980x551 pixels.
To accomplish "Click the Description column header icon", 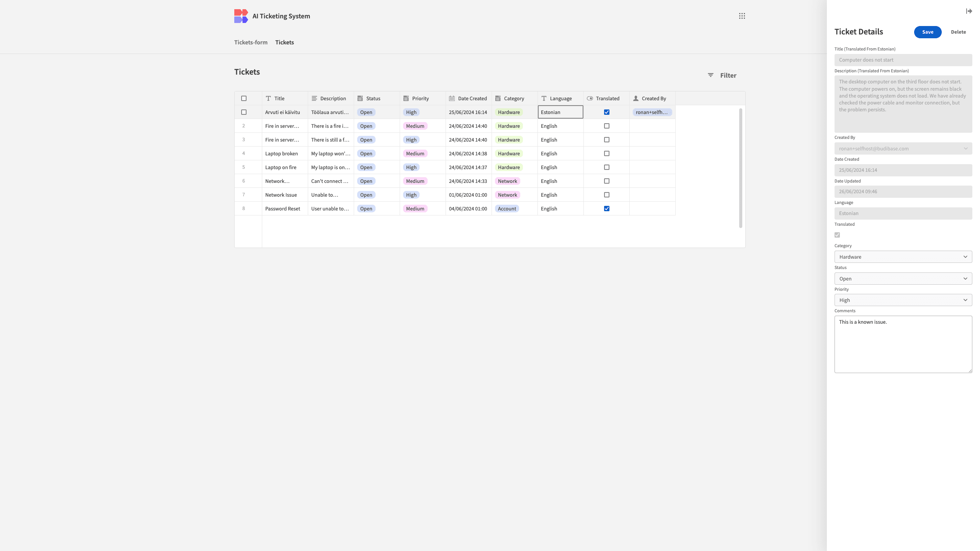I will pos(314,98).
